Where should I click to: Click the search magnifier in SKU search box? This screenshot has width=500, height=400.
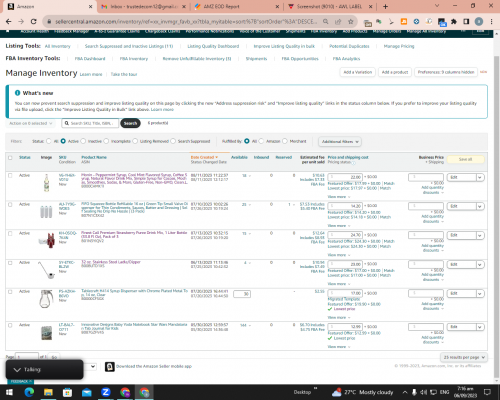67,123
